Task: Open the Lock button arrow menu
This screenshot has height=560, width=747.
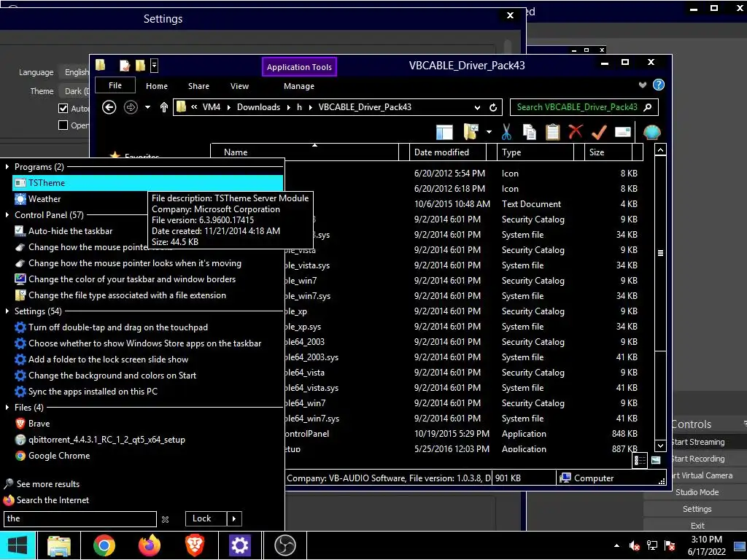Action: pyautogui.click(x=234, y=518)
